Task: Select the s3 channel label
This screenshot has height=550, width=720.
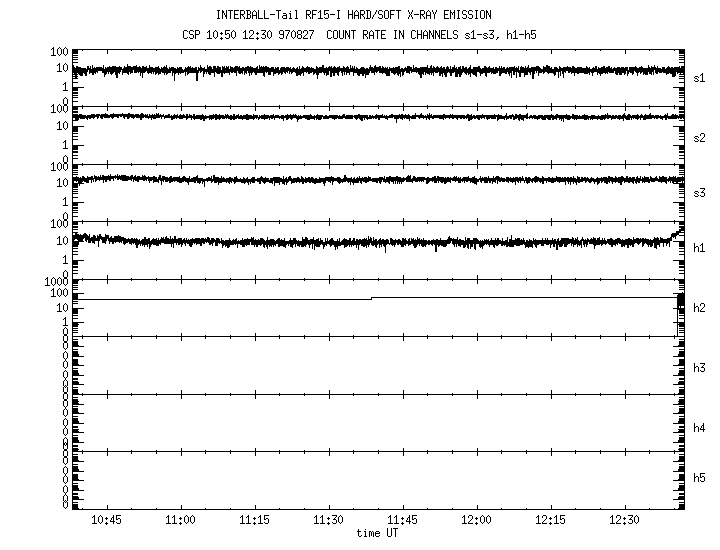Action: click(x=700, y=192)
